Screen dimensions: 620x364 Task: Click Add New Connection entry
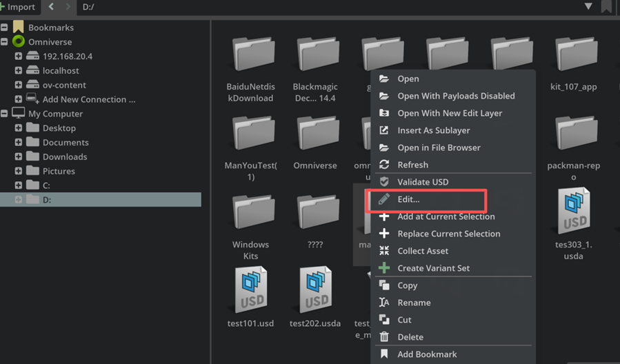click(88, 99)
